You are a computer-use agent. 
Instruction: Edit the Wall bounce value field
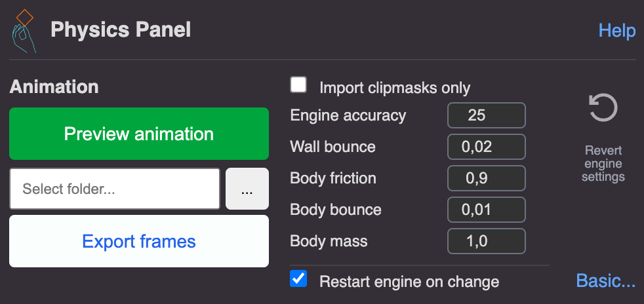(487, 147)
